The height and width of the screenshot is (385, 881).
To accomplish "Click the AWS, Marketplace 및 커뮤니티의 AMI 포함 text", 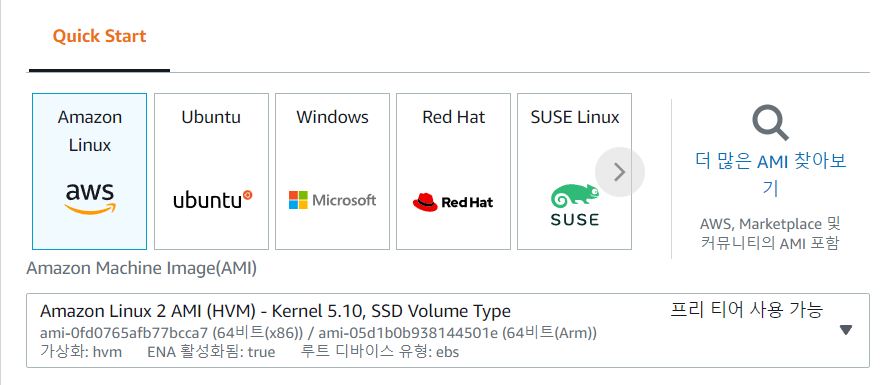I will (x=770, y=234).
